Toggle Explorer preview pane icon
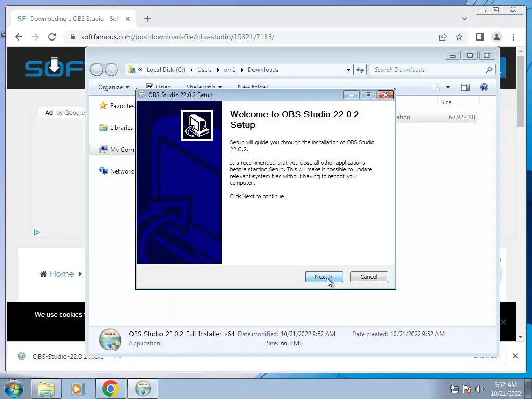The width and height of the screenshot is (532, 399). pyautogui.click(x=465, y=87)
